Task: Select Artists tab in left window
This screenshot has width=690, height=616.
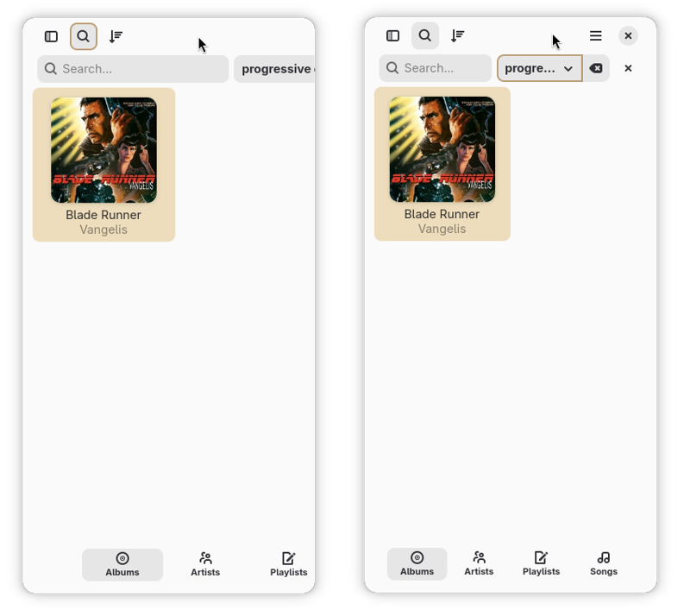Action: [x=205, y=565]
